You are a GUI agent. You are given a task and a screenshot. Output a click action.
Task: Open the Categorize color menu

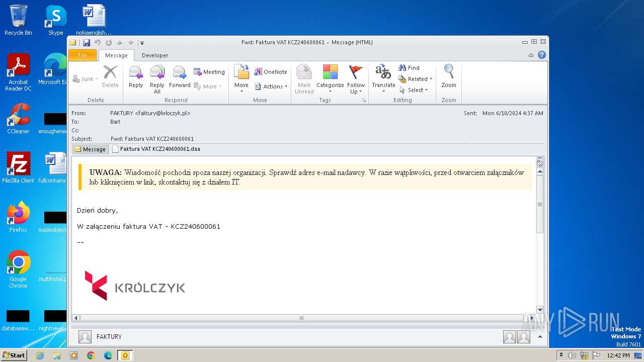point(330,78)
